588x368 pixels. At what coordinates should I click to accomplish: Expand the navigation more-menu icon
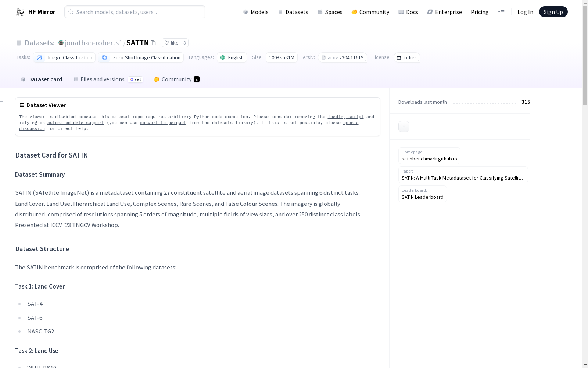click(x=501, y=12)
